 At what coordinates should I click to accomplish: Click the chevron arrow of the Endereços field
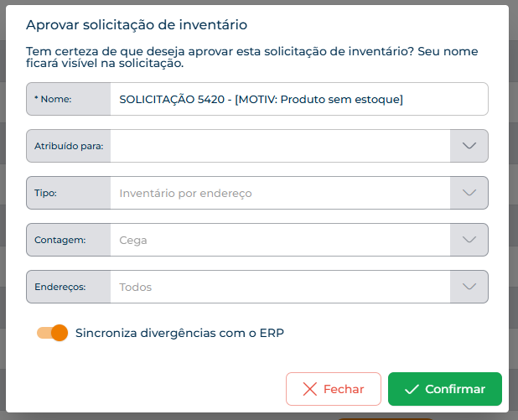469,287
